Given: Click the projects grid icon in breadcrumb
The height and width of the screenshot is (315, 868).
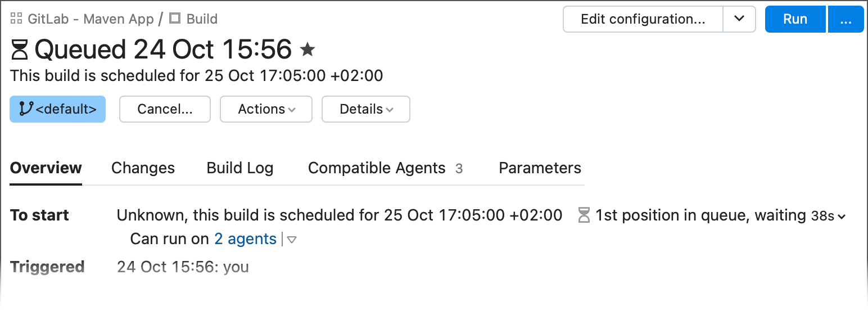Looking at the screenshot, I should (x=16, y=19).
